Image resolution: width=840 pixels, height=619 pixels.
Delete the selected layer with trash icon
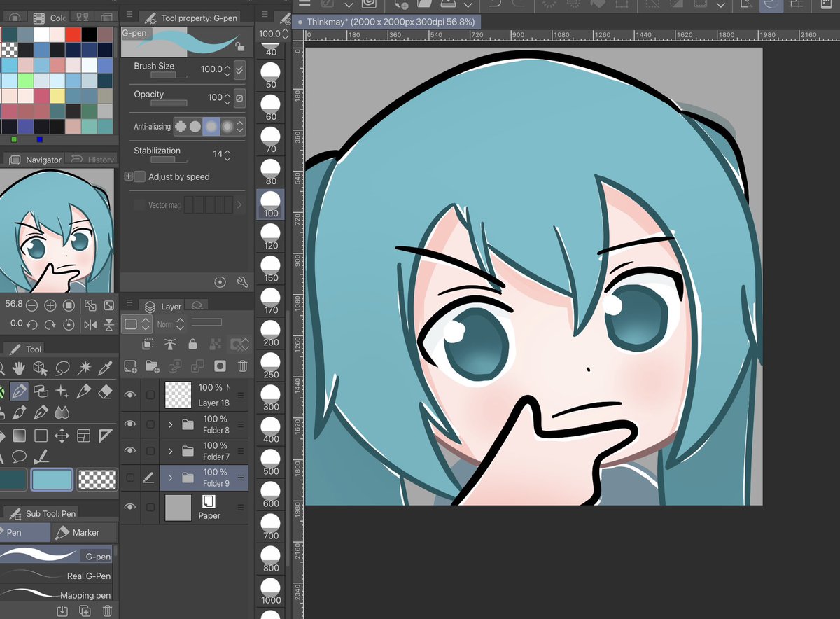[x=242, y=366]
